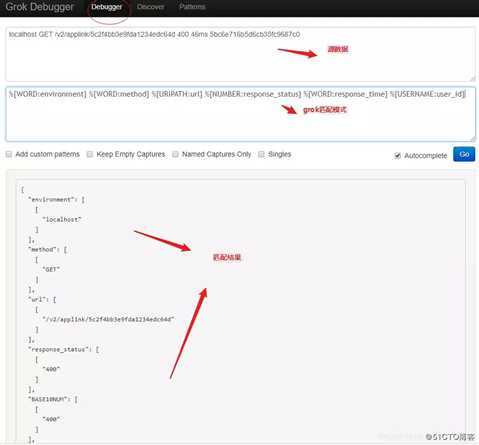The height and width of the screenshot is (445, 479).
Task: Click %{NUMBER:response_status} in the pattern
Action: click(x=253, y=94)
